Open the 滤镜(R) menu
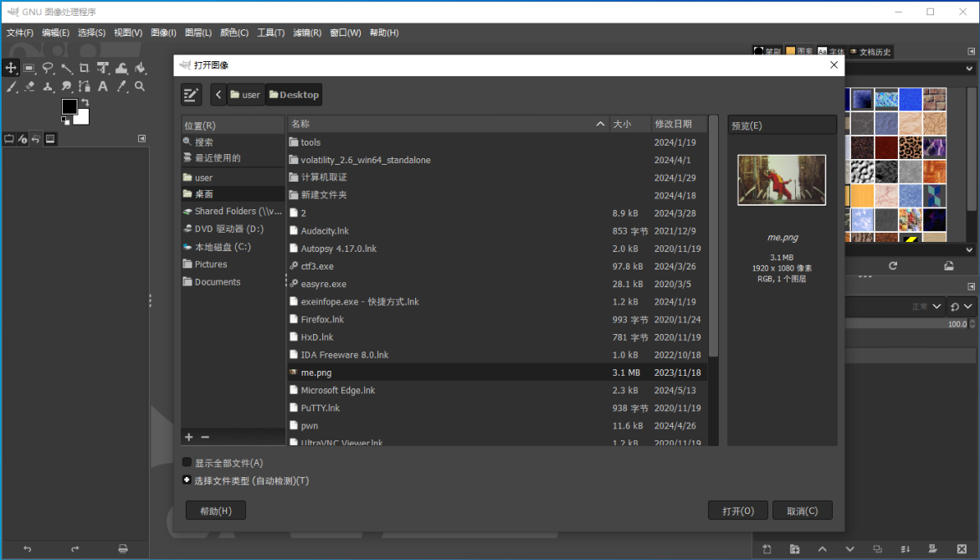Screen dimensions: 980x560 307,33
